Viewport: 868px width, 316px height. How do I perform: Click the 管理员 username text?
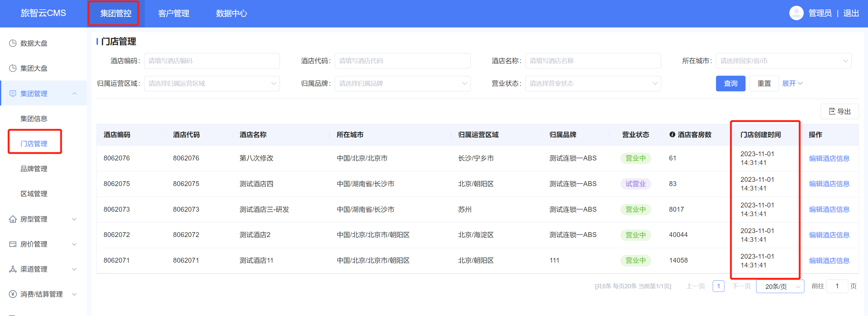820,13
